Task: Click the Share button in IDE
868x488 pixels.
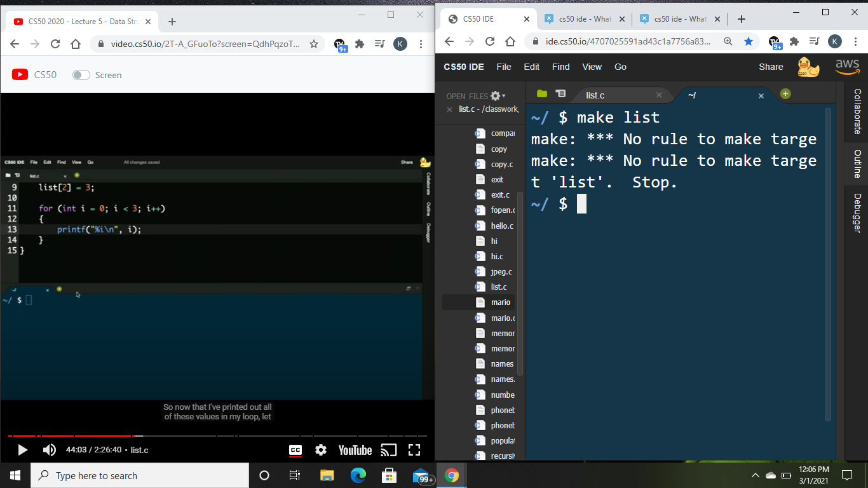Action: 771,67
